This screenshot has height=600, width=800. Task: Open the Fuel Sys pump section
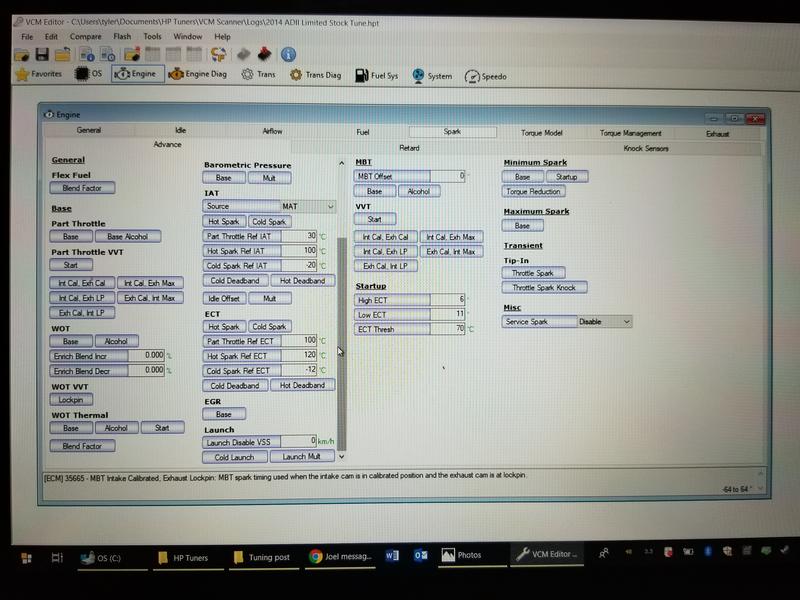377,76
